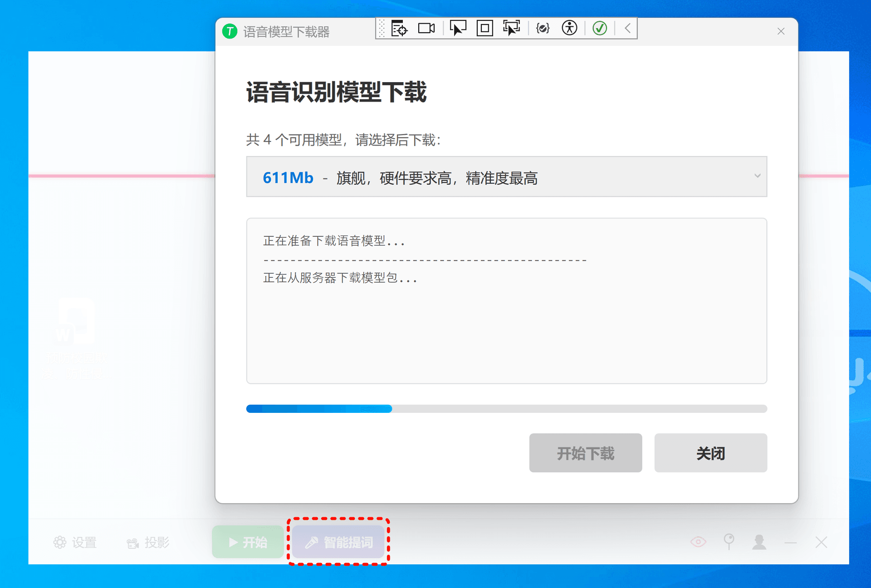871x588 pixels.
Task: Open the accessibility scan person icon
Action: pos(569,29)
